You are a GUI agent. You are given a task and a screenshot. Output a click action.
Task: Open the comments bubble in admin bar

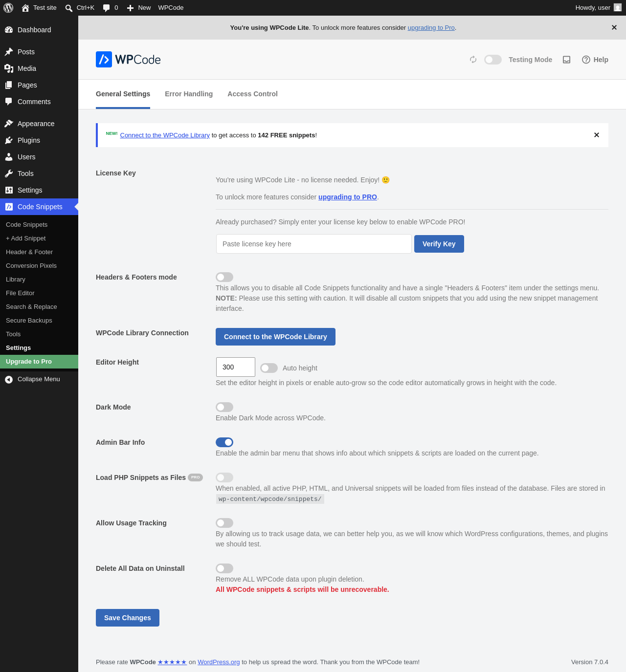pos(111,8)
